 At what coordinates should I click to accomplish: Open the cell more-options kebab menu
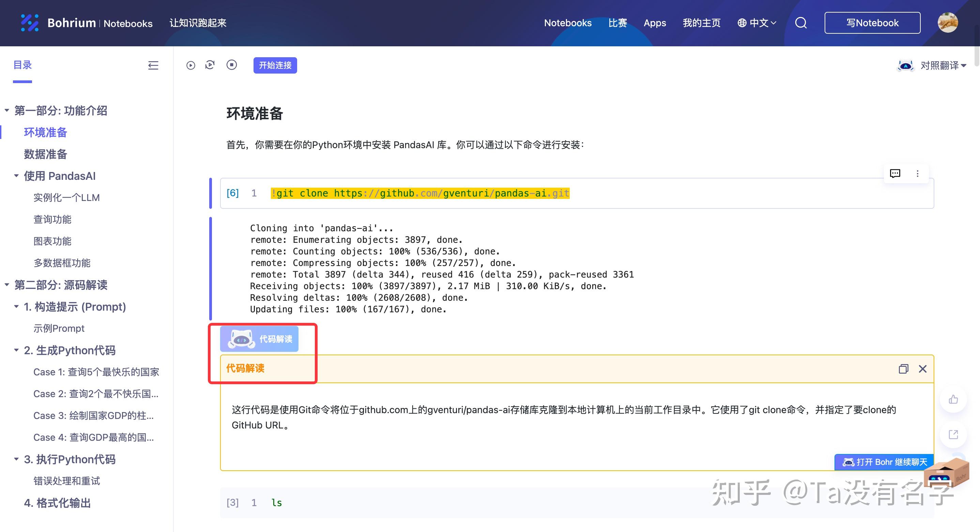(918, 173)
